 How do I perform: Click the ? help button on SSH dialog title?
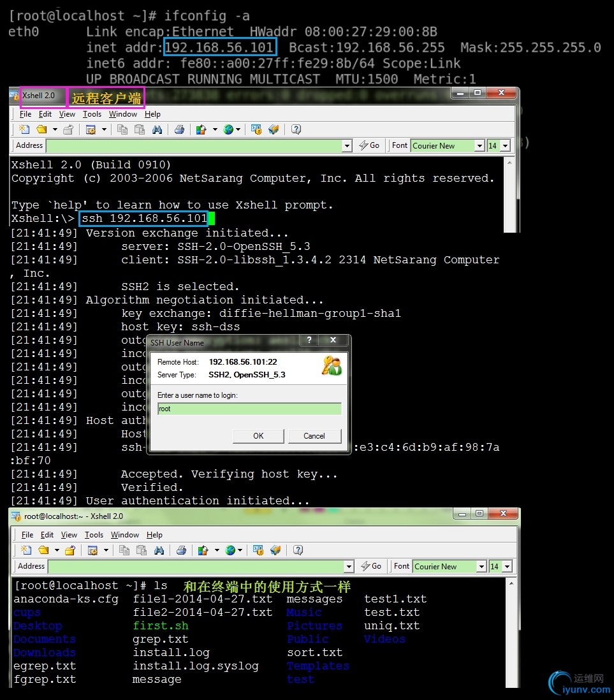(309, 340)
